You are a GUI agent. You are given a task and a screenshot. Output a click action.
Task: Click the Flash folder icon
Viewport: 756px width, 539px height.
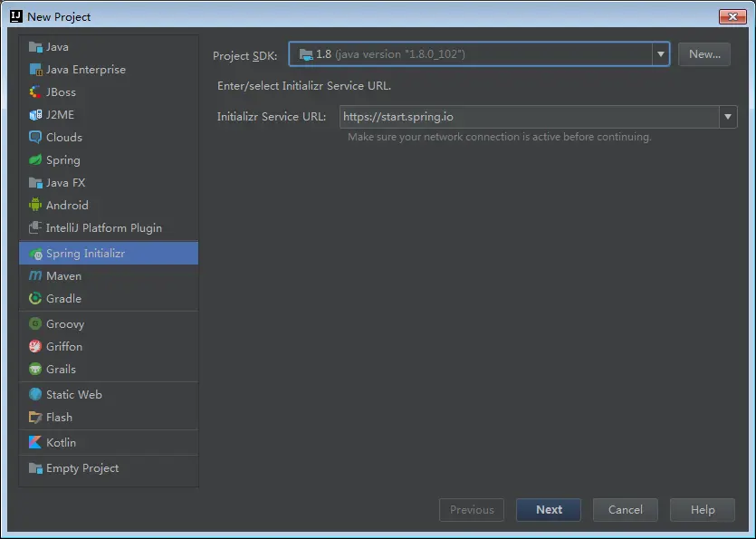pyautogui.click(x=35, y=418)
